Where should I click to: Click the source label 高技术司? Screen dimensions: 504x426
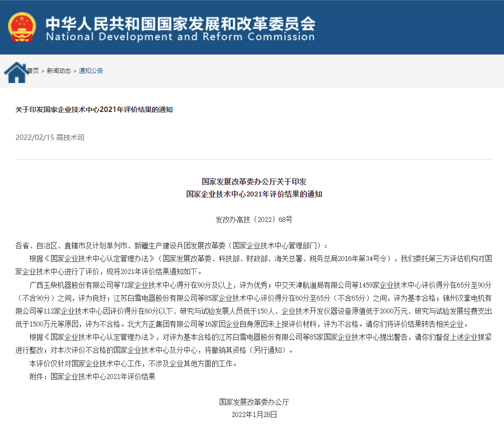(x=70, y=137)
